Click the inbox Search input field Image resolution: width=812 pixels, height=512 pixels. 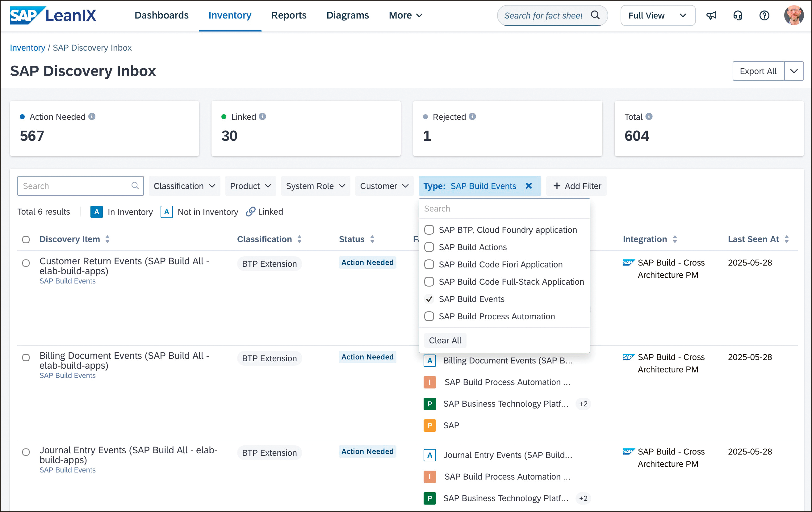click(80, 186)
